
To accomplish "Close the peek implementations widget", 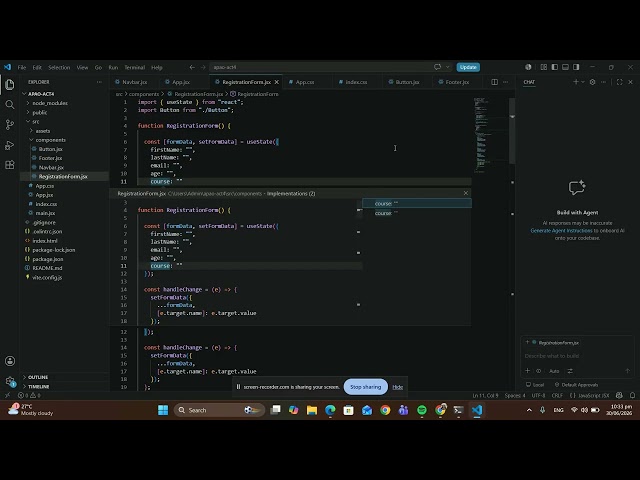I will 466,193.
